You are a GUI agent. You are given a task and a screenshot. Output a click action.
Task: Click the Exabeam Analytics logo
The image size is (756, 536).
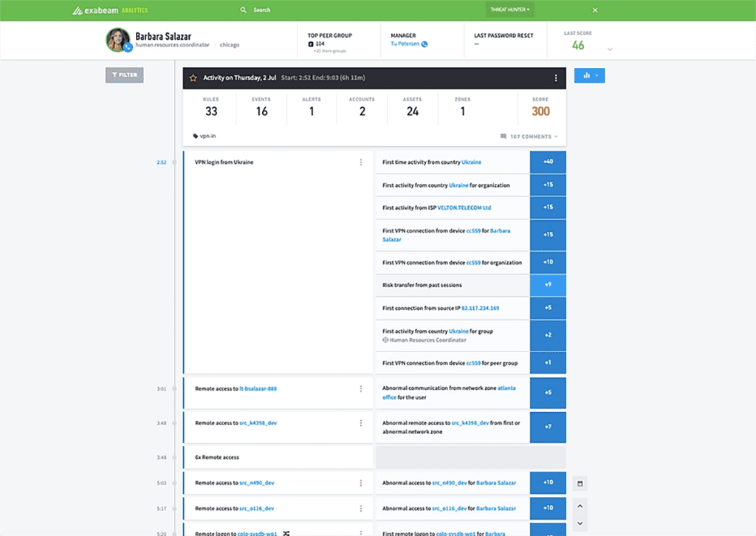pyautogui.click(x=110, y=10)
